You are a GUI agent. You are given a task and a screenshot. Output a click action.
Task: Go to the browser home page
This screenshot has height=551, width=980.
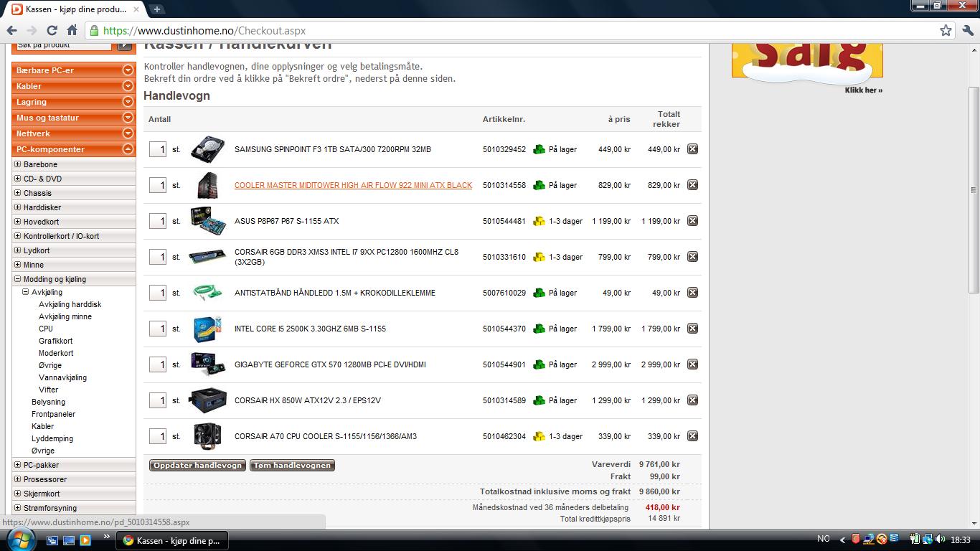tap(72, 30)
